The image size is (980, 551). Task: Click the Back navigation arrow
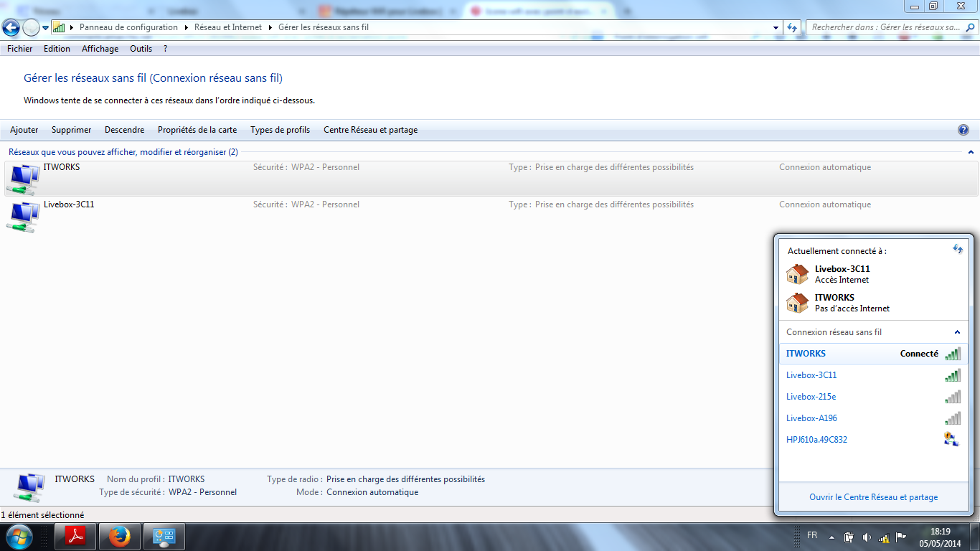click(x=11, y=27)
